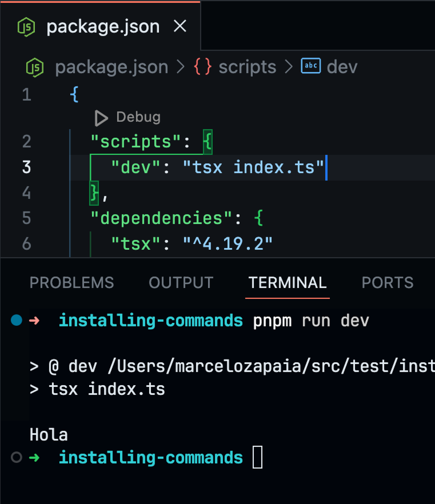This screenshot has width=435, height=504.
Task: Click "> tsx index.ts" terminal output line
Action: pos(97,389)
